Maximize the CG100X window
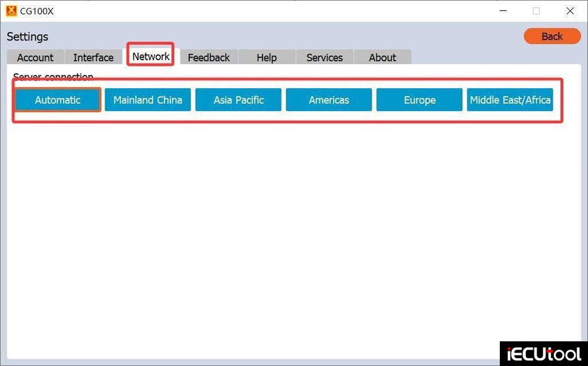The width and height of the screenshot is (588, 366). pos(536,11)
